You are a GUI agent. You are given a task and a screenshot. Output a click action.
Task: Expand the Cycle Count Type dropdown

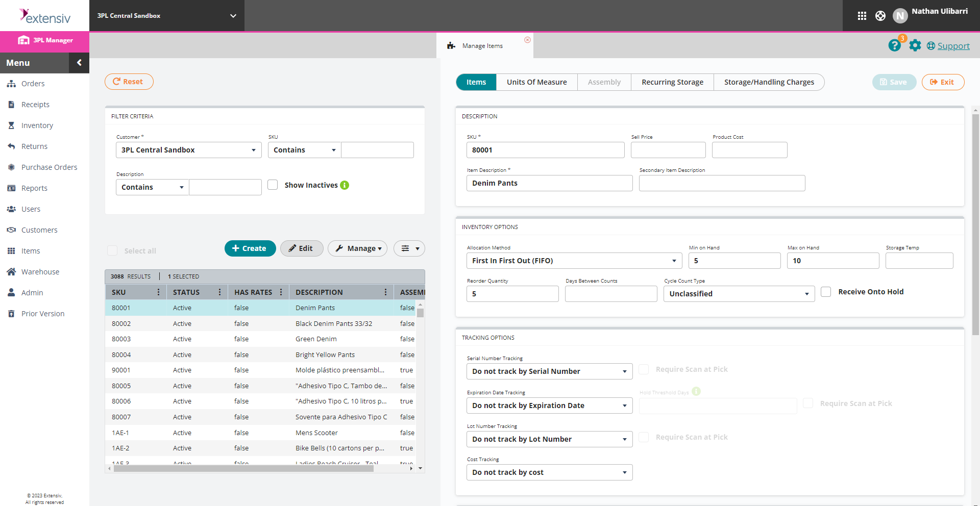click(x=739, y=293)
